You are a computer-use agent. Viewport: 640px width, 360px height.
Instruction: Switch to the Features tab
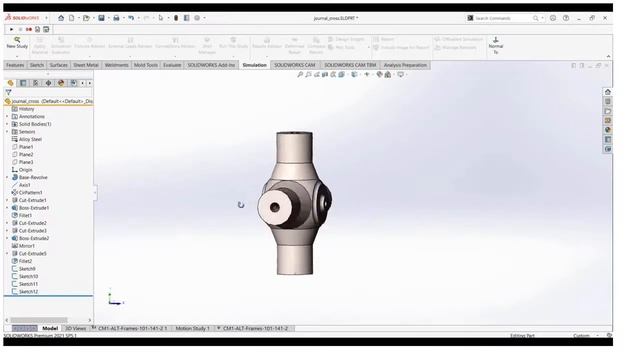(x=15, y=65)
